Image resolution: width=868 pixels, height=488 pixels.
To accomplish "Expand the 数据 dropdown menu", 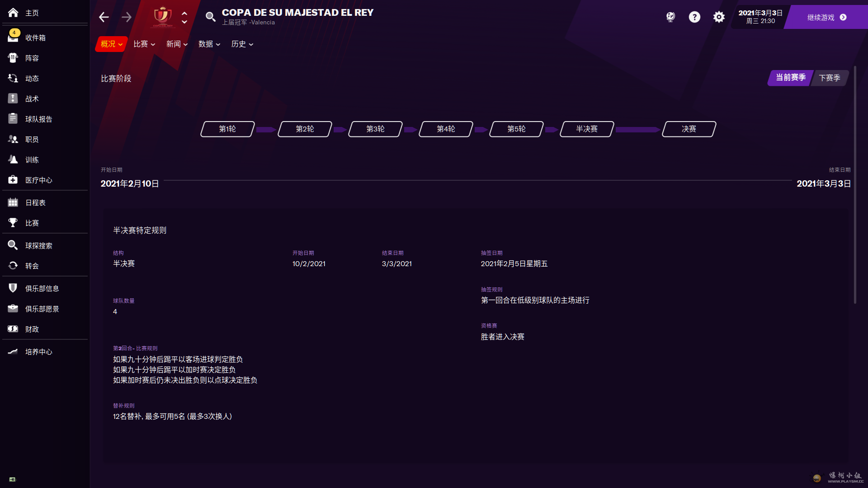I will point(209,44).
